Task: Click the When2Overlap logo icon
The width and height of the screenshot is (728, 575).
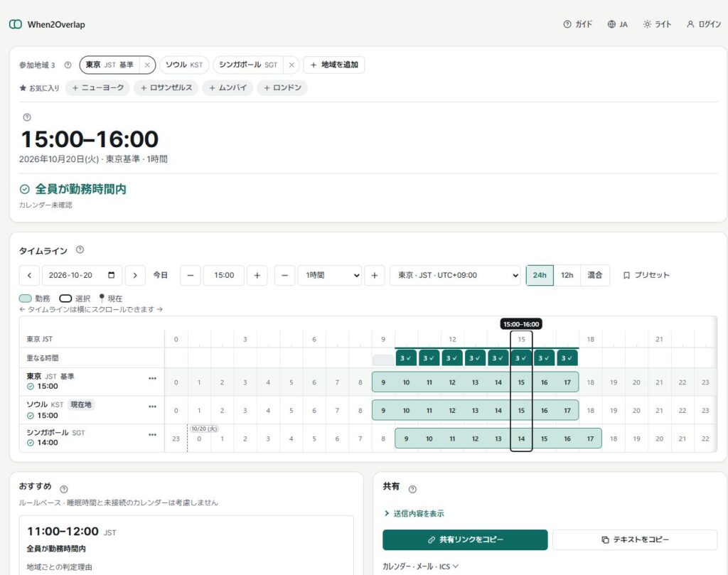Action: (16, 24)
